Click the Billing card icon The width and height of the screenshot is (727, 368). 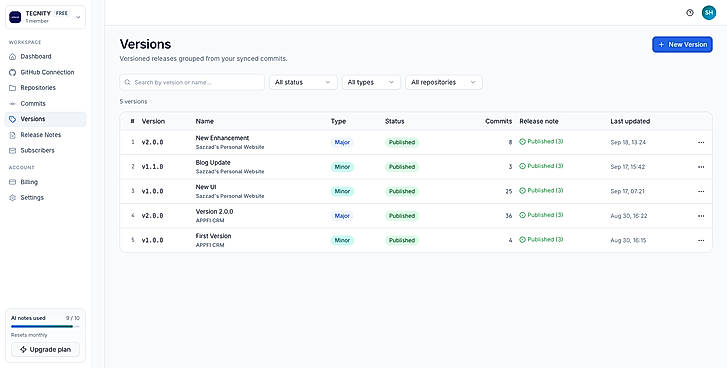point(13,182)
